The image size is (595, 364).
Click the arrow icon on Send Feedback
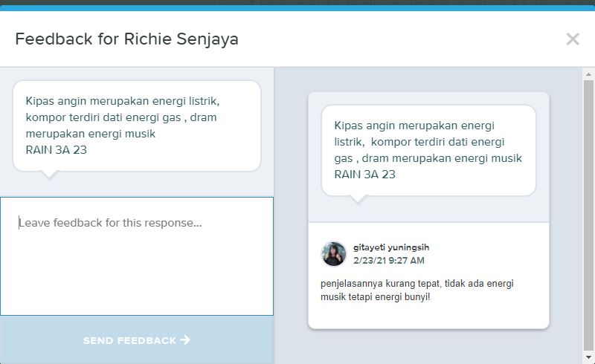pos(184,339)
